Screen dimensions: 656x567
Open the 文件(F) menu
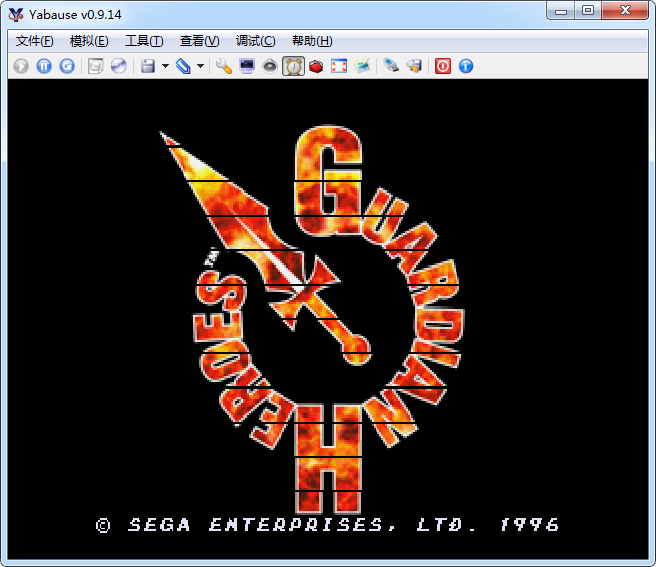(35, 41)
